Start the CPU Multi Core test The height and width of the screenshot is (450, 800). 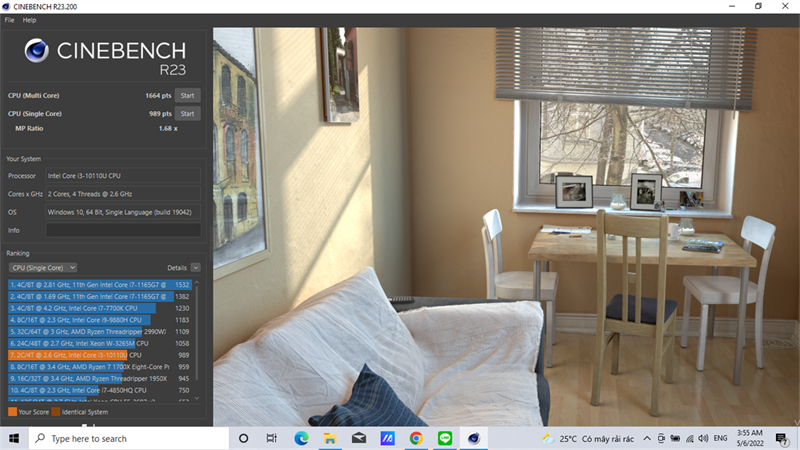tap(187, 95)
